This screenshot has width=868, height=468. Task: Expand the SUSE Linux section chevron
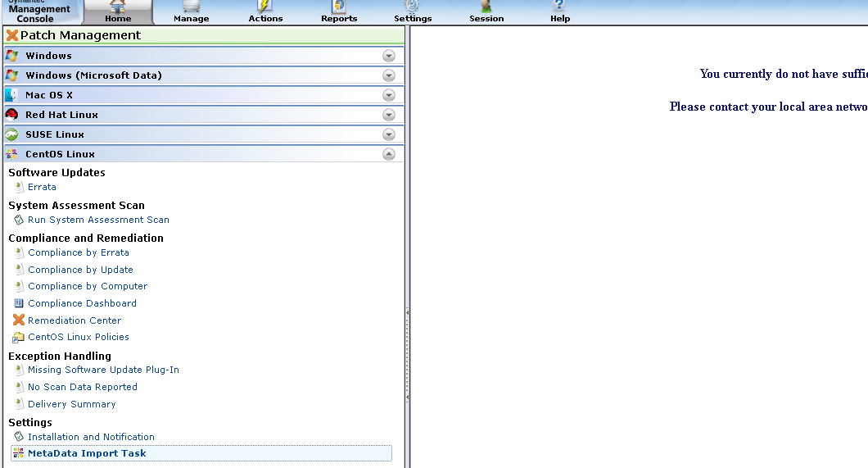389,134
